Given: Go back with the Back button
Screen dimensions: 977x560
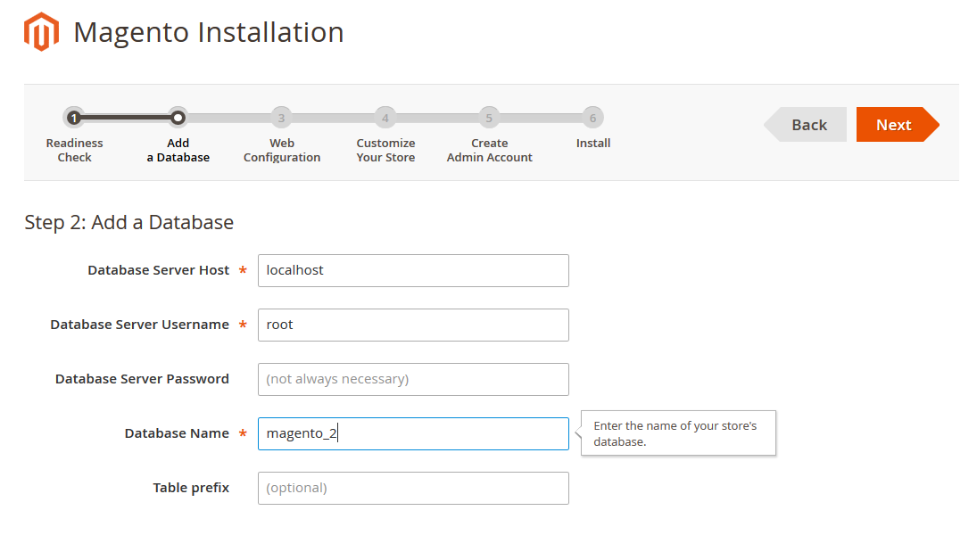Looking at the screenshot, I should pos(805,125).
